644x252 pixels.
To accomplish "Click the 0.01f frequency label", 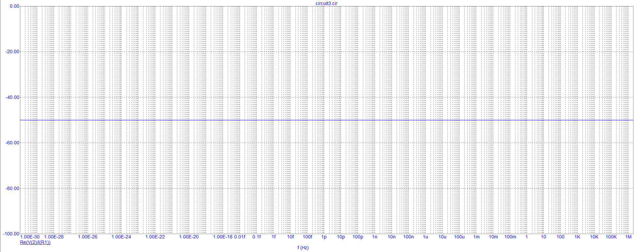I will pos(240,237).
